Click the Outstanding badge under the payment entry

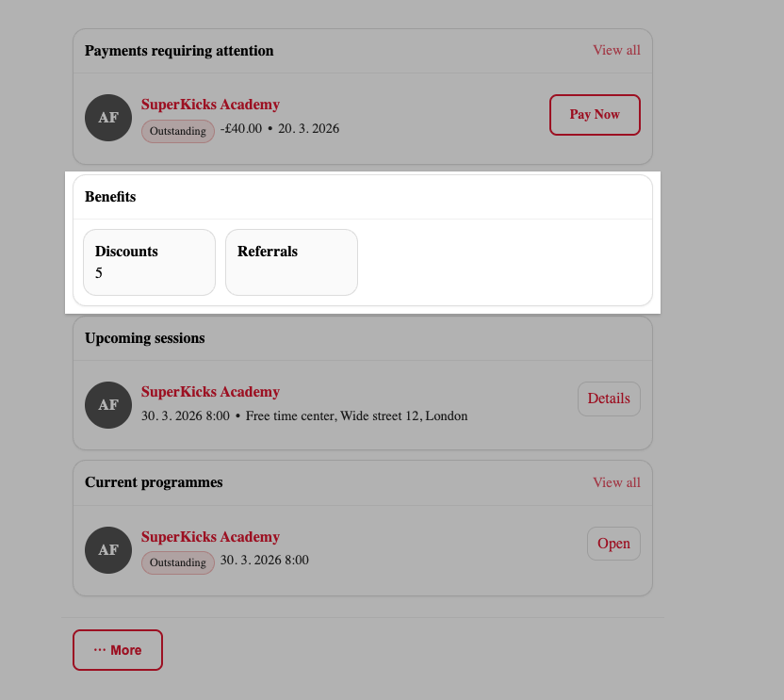point(177,131)
